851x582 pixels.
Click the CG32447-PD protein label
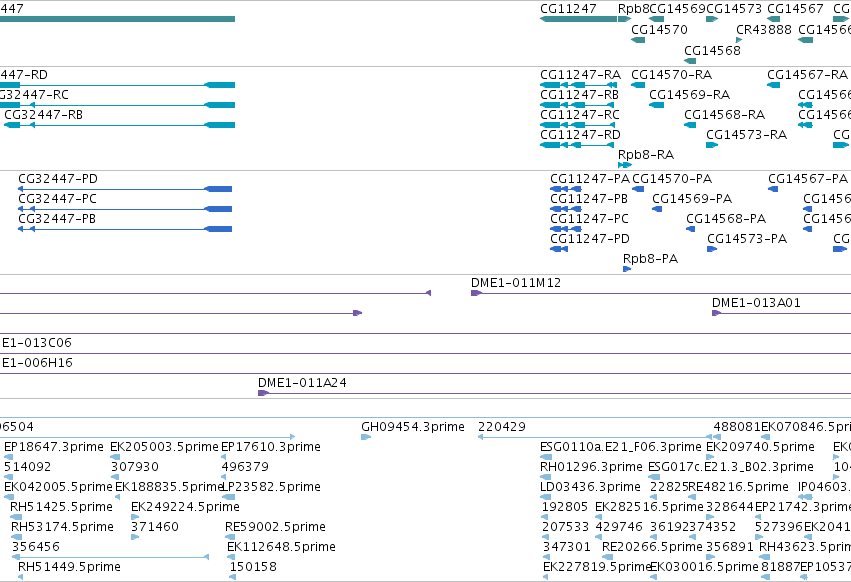[x=58, y=179]
